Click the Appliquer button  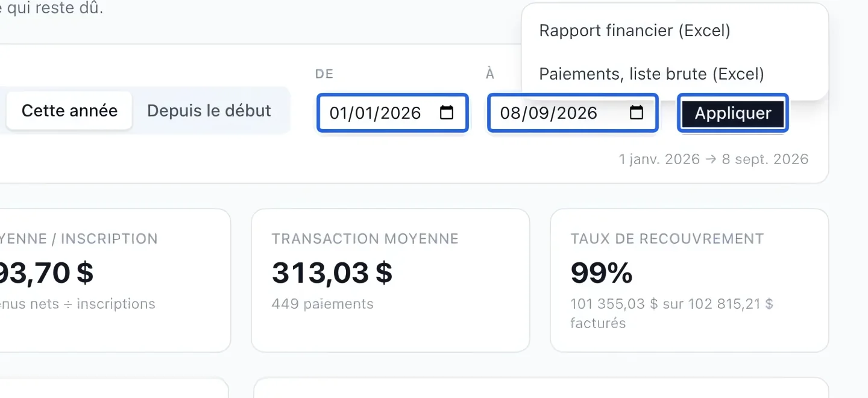point(733,113)
